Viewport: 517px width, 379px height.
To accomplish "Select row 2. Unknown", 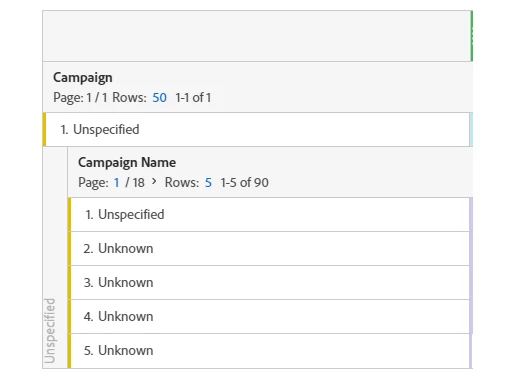I will [270, 249].
